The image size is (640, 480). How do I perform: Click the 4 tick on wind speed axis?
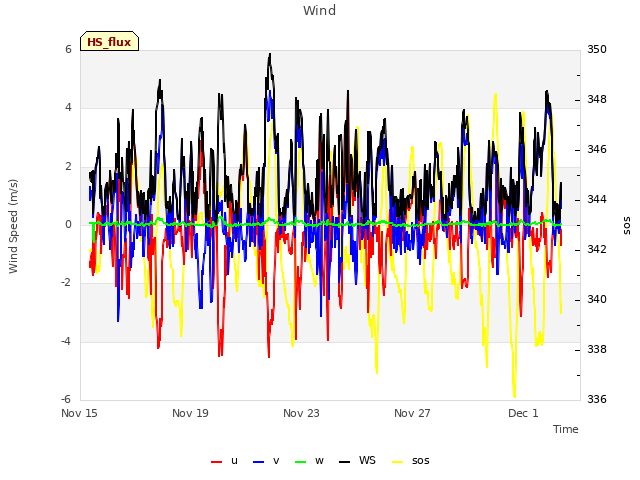tap(68, 108)
